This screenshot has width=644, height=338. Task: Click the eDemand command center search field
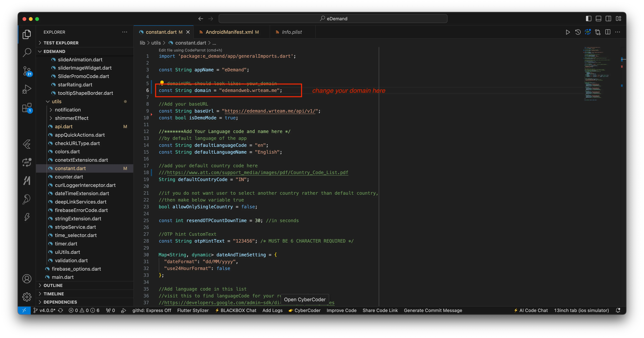point(333,19)
